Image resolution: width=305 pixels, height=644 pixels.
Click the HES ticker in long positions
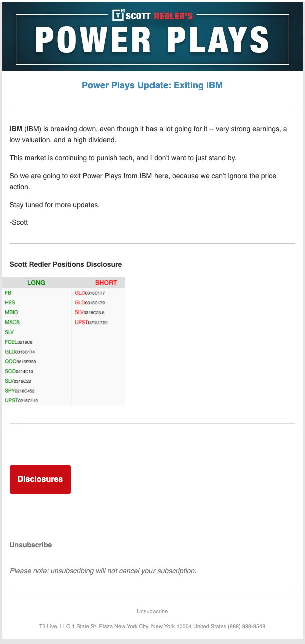pyautogui.click(x=10, y=303)
